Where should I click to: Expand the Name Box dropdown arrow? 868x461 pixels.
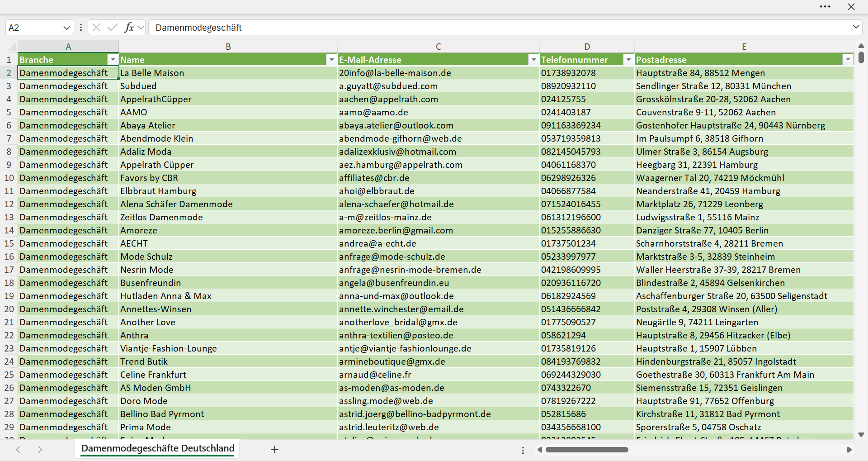coord(66,28)
